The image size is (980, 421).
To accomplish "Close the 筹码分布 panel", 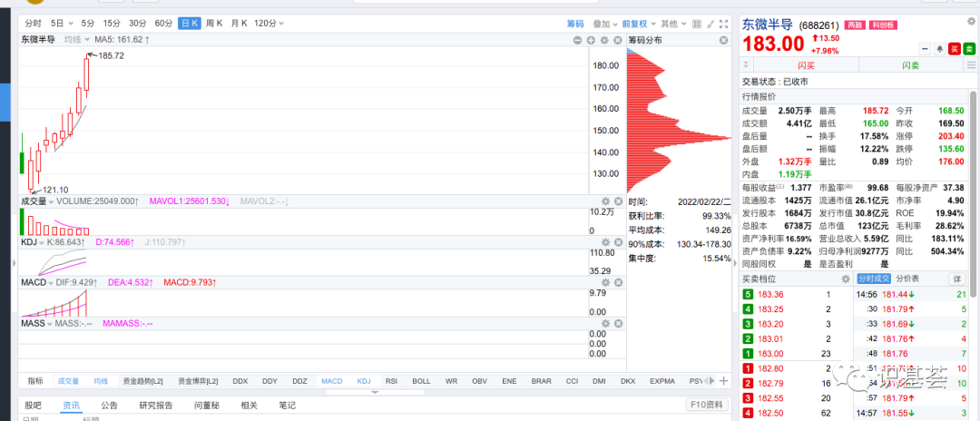I will click(x=724, y=40).
